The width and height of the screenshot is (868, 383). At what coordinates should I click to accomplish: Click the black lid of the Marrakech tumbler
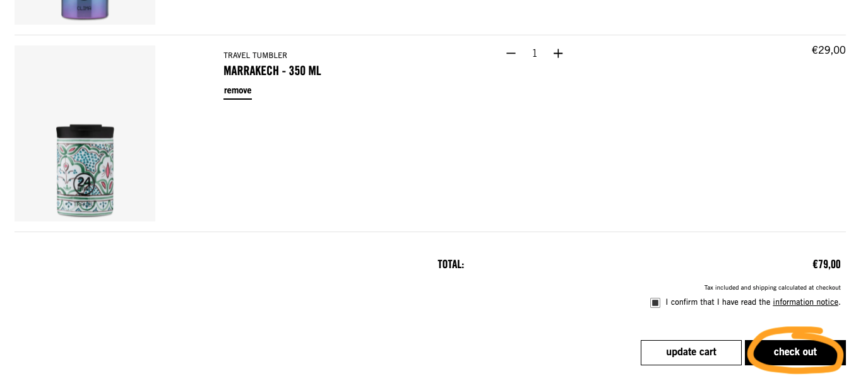(85, 131)
